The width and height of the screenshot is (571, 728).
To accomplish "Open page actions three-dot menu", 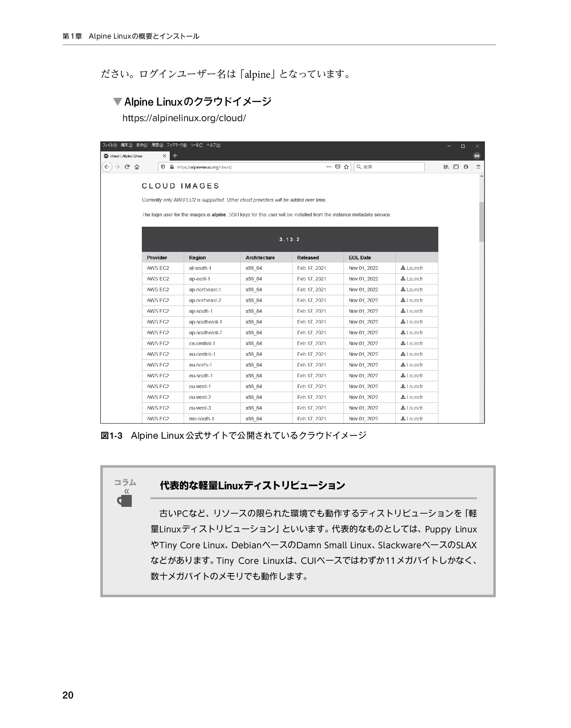I will pos(329,167).
